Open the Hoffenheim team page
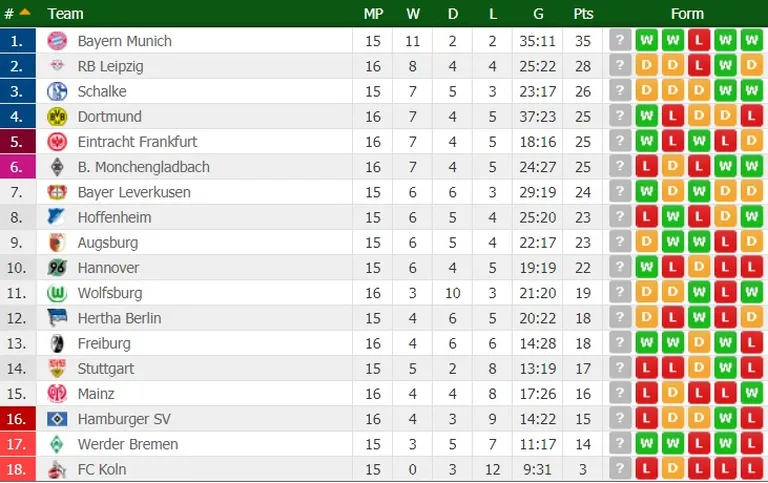The image size is (768, 483). pyautogui.click(x=115, y=217)
